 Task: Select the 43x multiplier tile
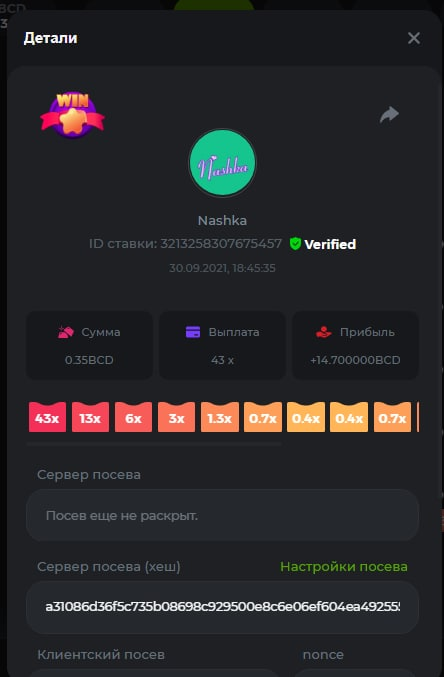48,417
